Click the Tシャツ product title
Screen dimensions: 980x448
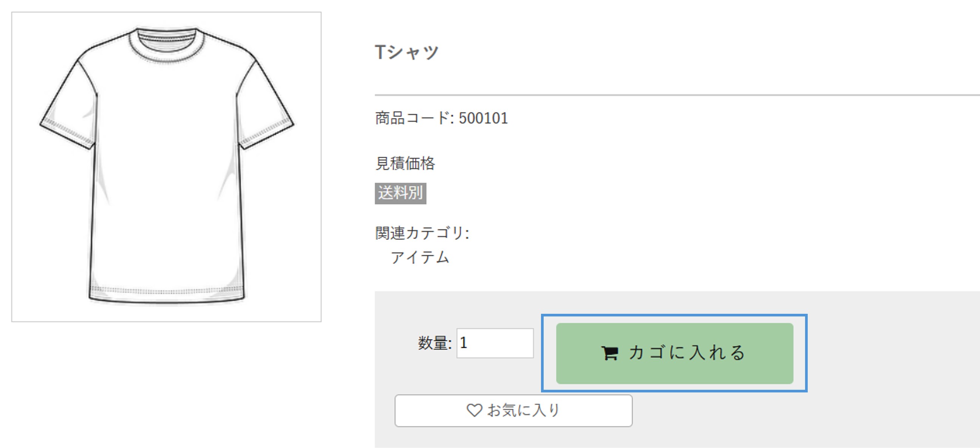407,52
